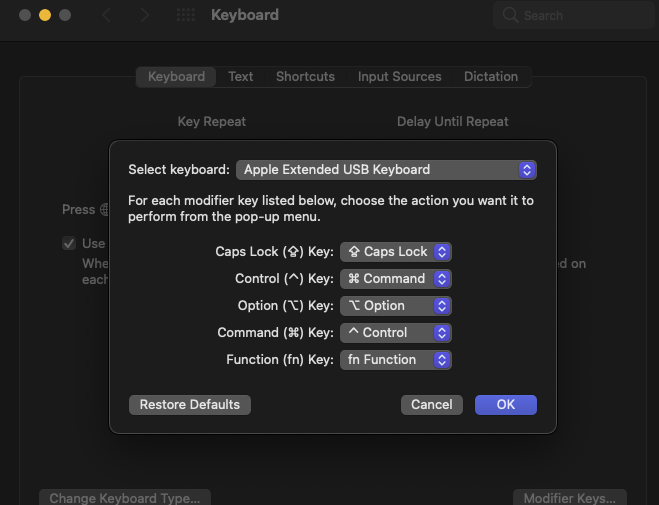This screenshot has height=505, width=659.
Task: Open the Caps Lock Key pop-up menu
Action: [x=396, y=252]
